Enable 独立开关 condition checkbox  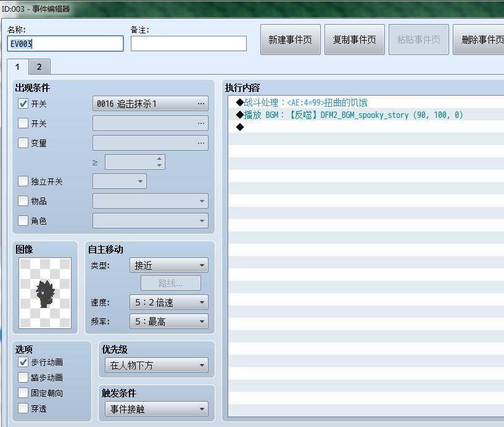coord(23,181)
